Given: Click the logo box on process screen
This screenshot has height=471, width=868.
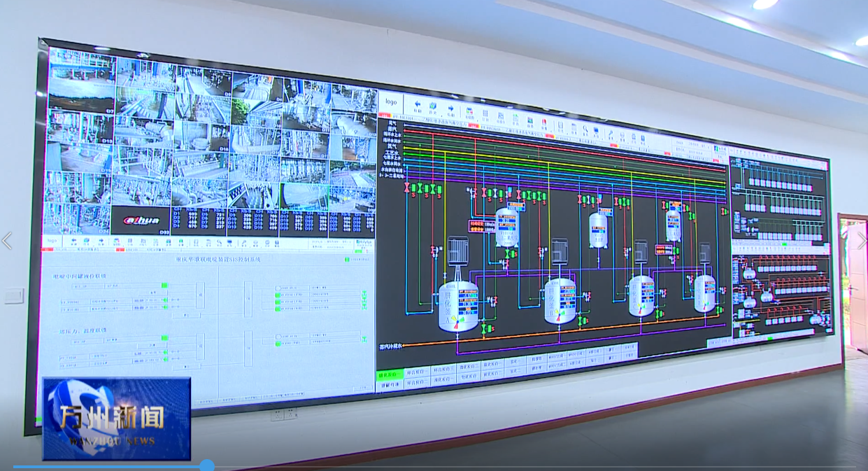Looking at the screenshot, I should click(390, 102).
